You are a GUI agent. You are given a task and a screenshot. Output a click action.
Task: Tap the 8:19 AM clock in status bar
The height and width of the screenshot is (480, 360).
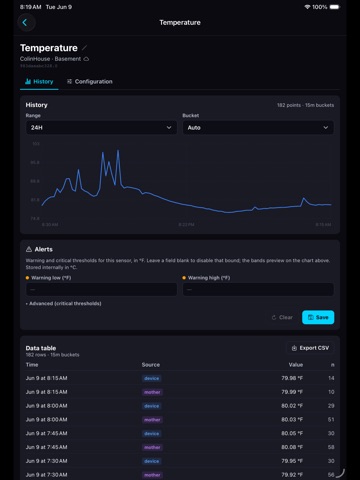click(30, 7)
